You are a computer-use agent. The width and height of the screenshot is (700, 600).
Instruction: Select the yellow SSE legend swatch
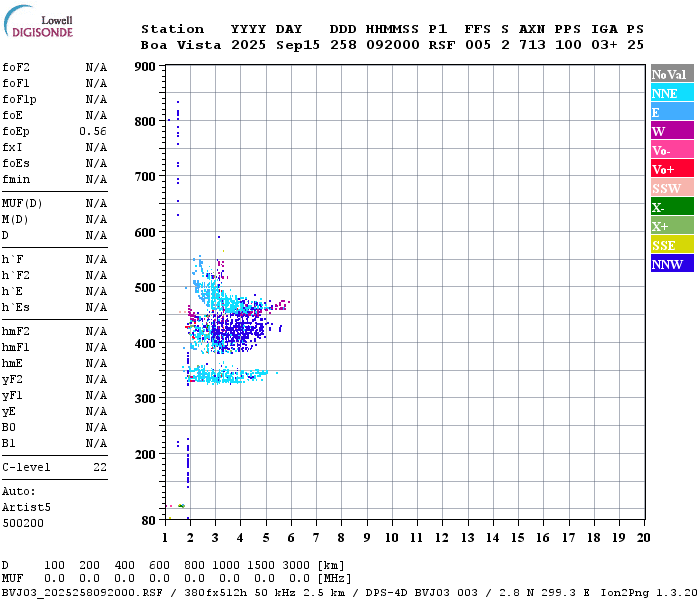click(x=672, y=245)
